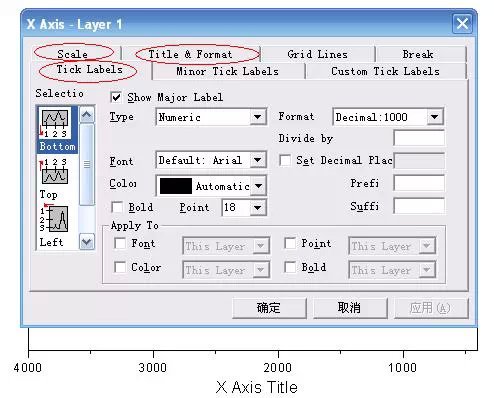494x398 pixels.
Task: Switch to the Scale tab
Action: [x=73, y=54]
